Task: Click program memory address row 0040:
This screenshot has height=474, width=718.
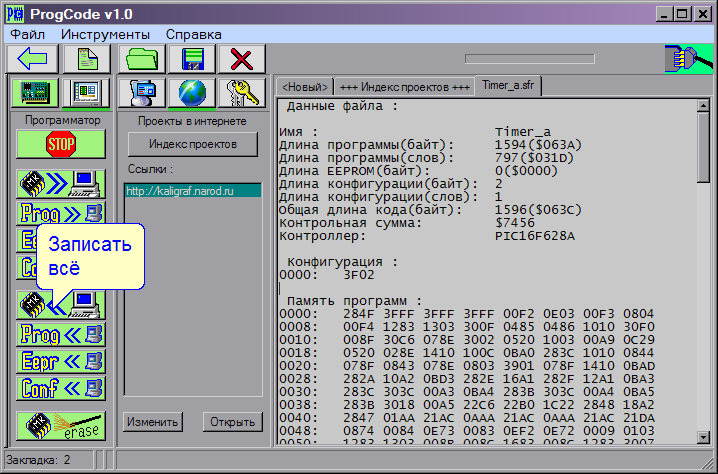Action: (298, 418)
